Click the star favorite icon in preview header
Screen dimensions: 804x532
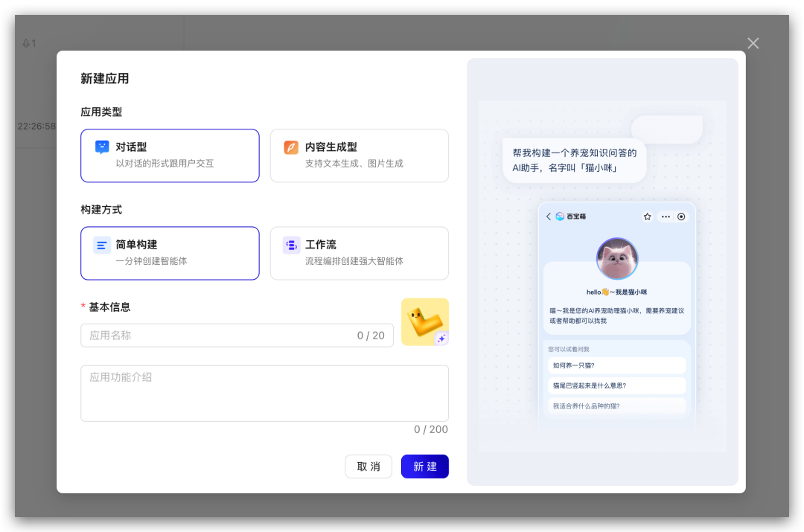coord(647,217)
